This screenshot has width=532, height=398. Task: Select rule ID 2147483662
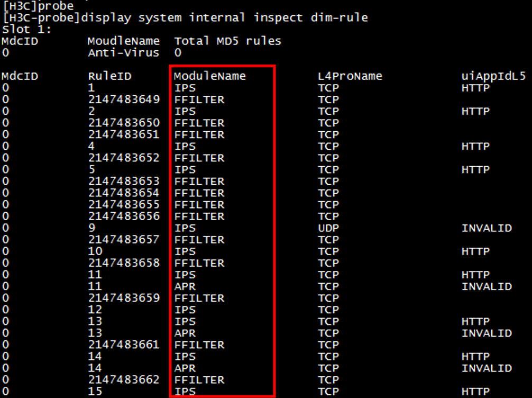tap(124, 379)
